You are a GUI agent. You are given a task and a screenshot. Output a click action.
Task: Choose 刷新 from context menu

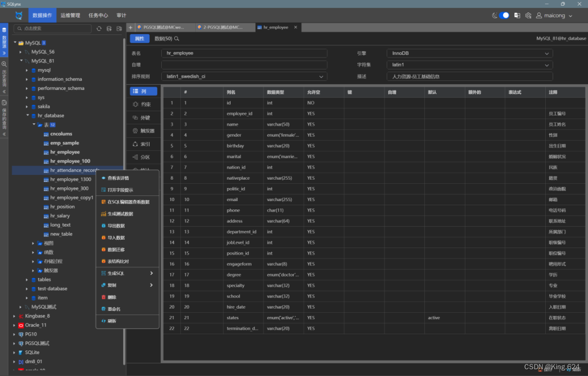pyautogui.click(x=127, y=321)
